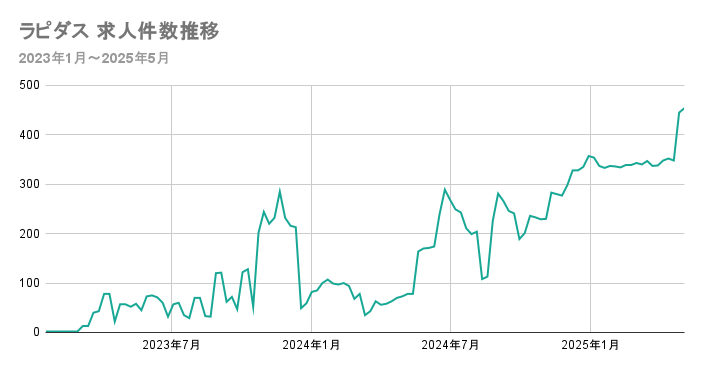Click the 0 y-axis label

coord(36,332)
